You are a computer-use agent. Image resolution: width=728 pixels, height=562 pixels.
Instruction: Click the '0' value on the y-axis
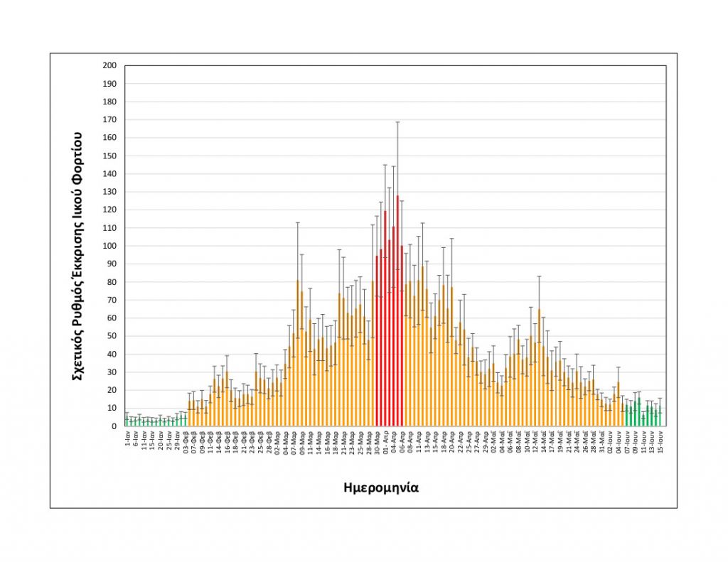click(114, 426)
